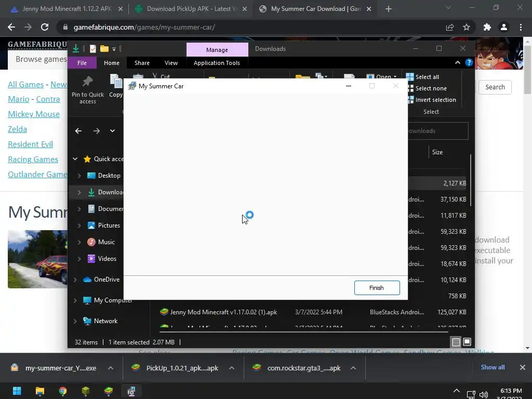This screenshot has height=399, width=532.
Task: Click Select all in the ribbon
Action: tap(422, 77)
